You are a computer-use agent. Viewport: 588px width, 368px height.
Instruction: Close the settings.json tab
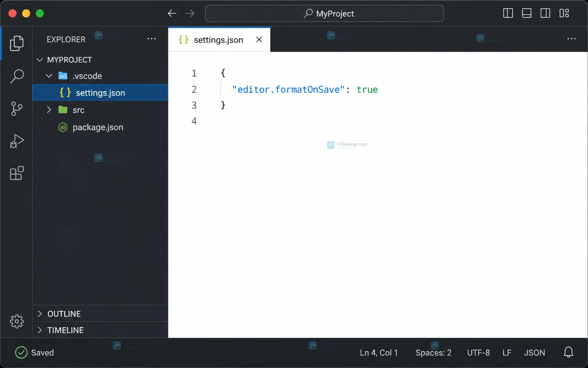coord(259,40)
